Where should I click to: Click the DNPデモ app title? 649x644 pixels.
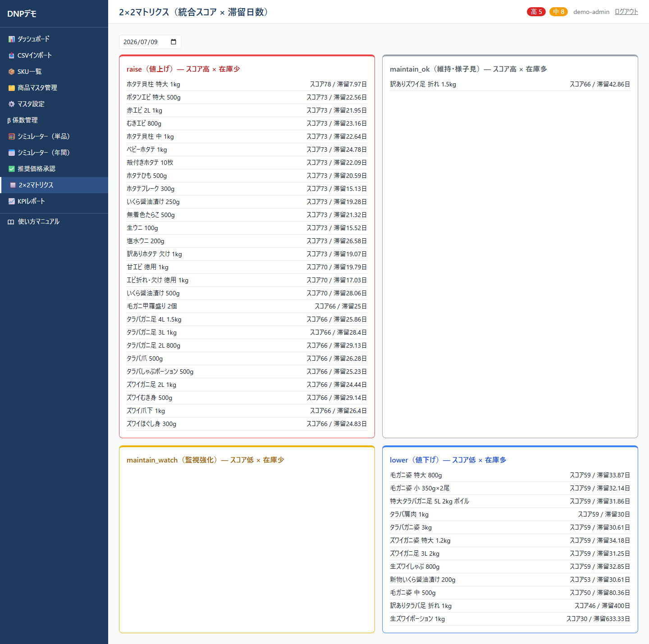pyautogui.click(x=22, y=14)
